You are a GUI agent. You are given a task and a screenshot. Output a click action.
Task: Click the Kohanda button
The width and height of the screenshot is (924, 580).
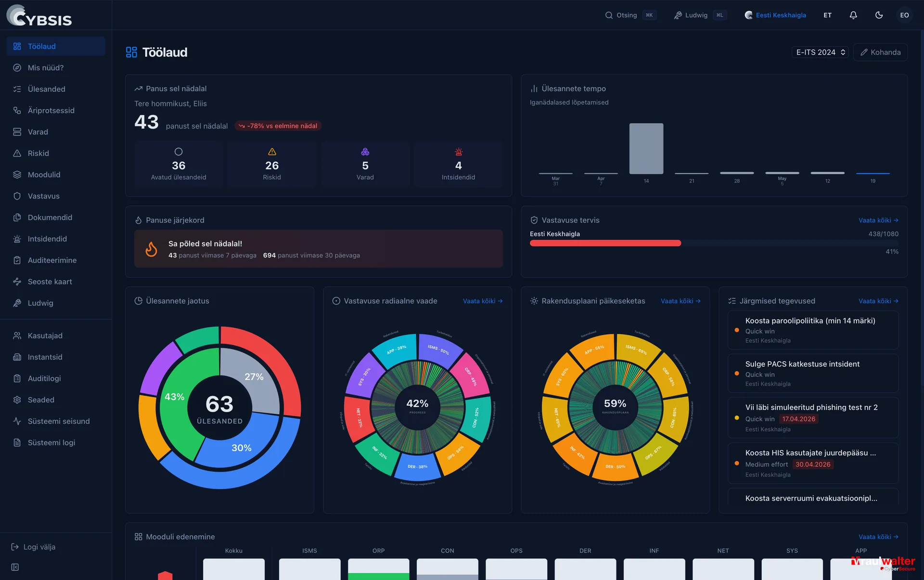click(x=880, y=52)
